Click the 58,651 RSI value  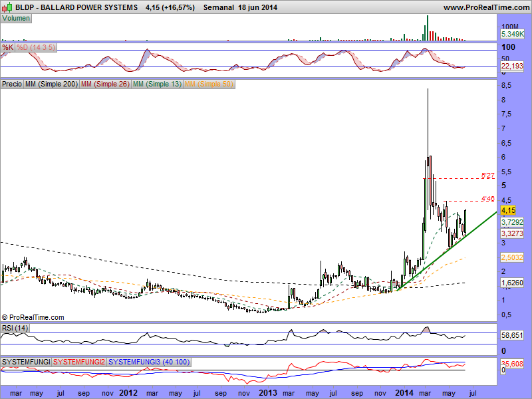point(512,336)
